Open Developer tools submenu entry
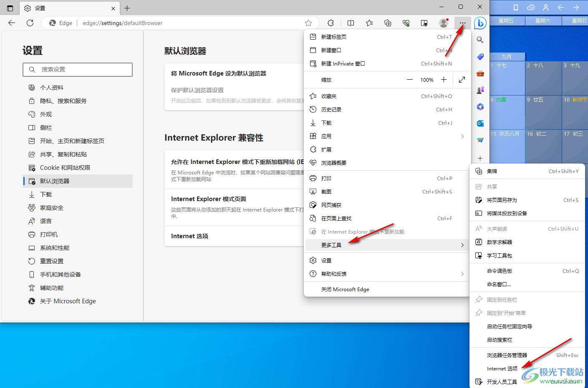Screen dimensions: 588x388 527,382
